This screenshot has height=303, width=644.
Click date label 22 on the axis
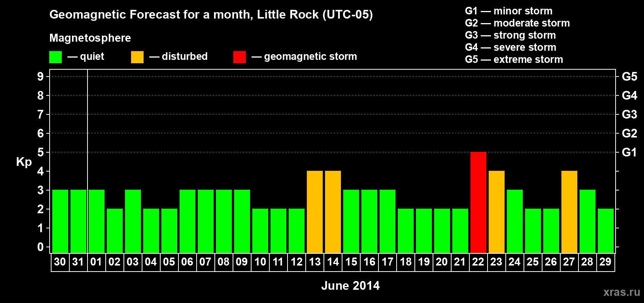[x=478, y=262]
